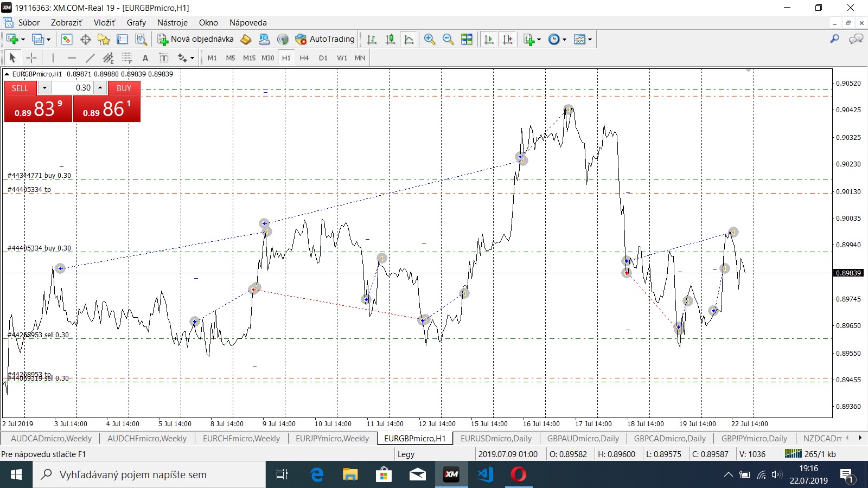Switch to AUDCADmicro,Weekly chart tab
868x488 pixels.
click(51, 439)
